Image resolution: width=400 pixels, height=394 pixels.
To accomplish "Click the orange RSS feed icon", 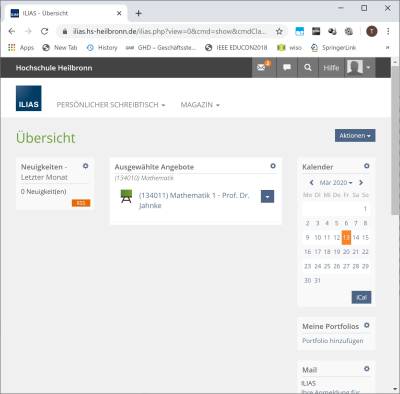I will (x=81, y=203).
